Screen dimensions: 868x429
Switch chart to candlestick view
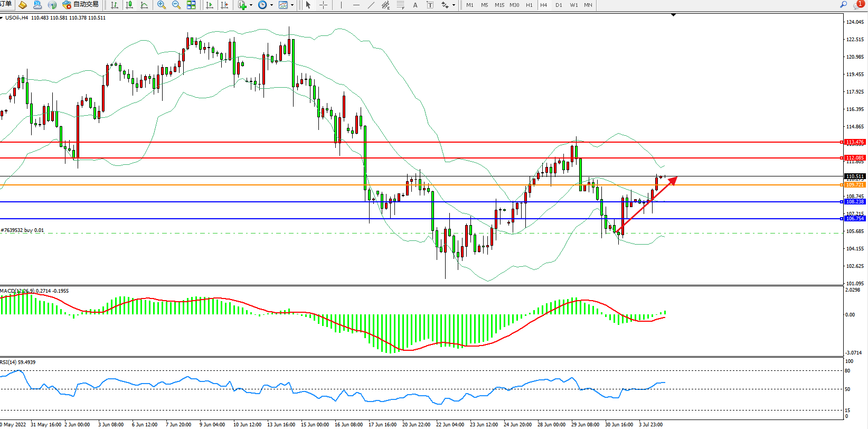[x=129, y=5]
